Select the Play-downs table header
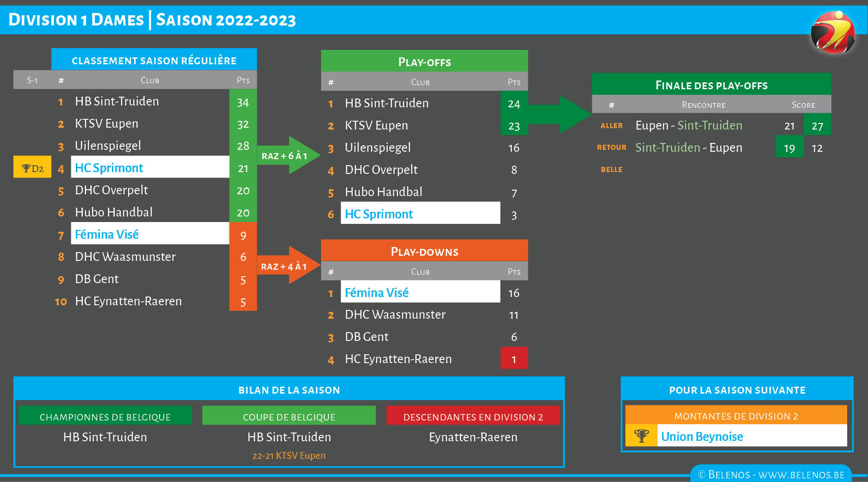 [x=424, y=251]
